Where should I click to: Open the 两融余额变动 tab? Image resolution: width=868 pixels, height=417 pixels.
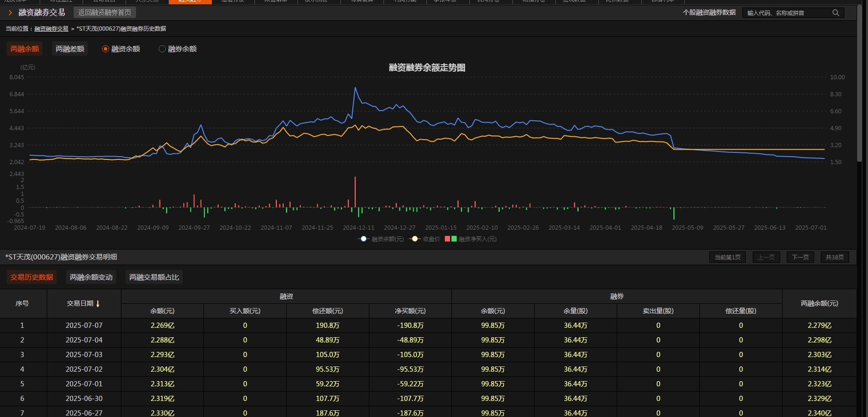(91, 277)
